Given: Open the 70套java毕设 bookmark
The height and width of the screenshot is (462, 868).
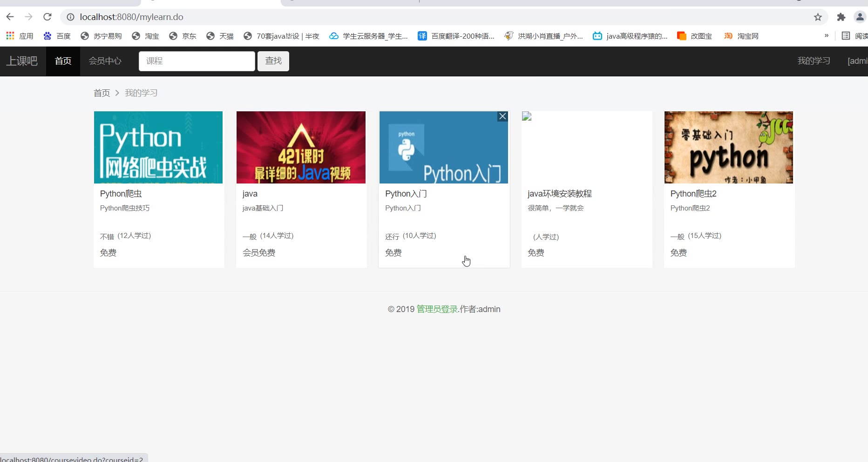Looking at the screenshot, I should click(x=281, y=36).
